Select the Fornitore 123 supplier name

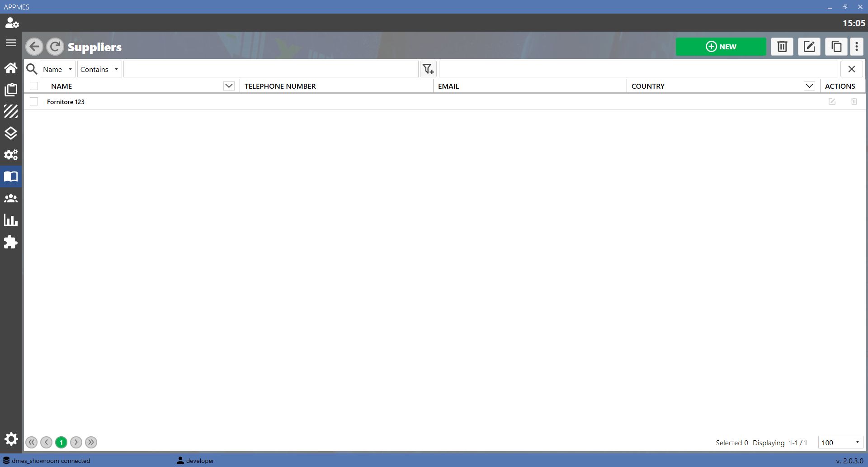click(66, 102)
